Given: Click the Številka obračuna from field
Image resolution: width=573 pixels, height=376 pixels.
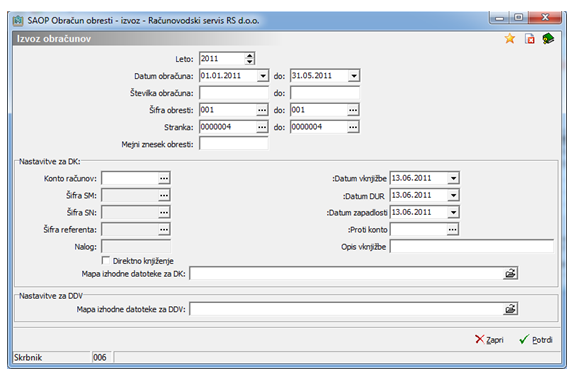Looking at the screenshot, I should pyautogui.click(x=234, y=93).
